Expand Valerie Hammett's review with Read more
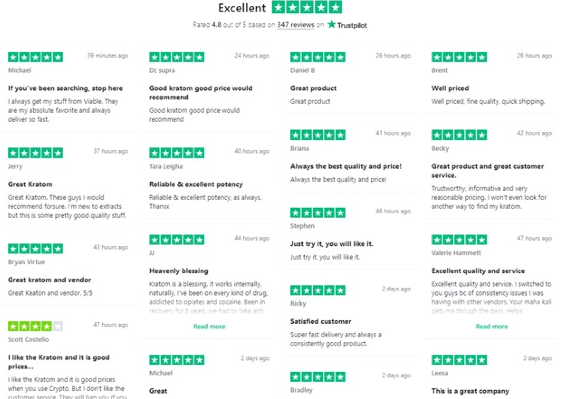The height and width of the screenshot is (399, 561). [492, 326]
